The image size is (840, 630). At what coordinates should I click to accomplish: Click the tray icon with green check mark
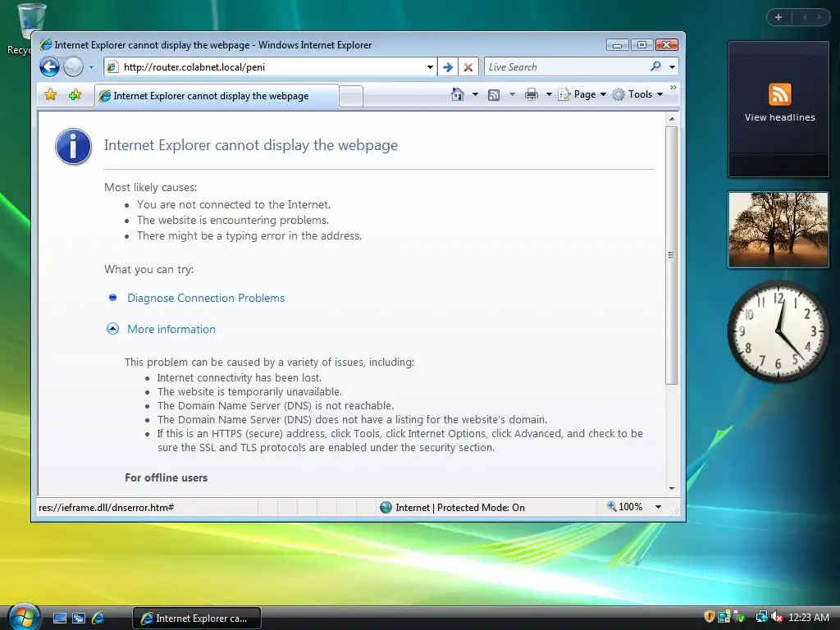[739, 617]
